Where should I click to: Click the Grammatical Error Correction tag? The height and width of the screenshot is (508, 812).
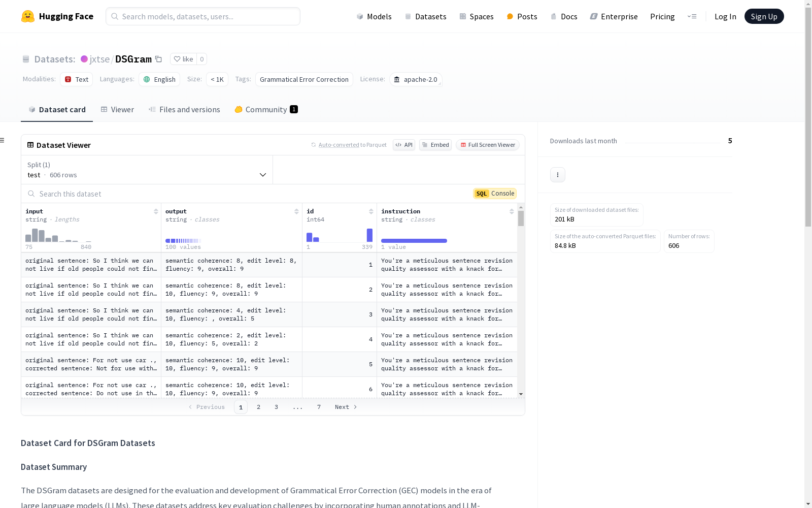[x=304, y=79]
